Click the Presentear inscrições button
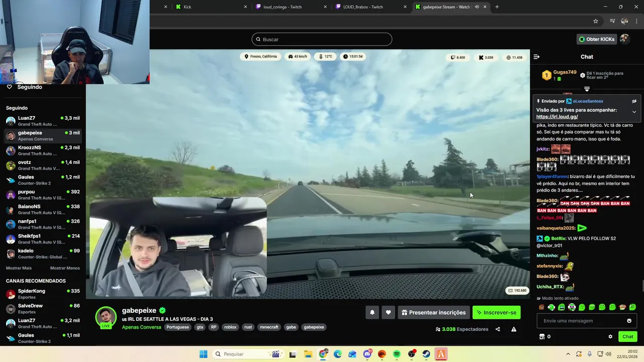Viewport: 644px width, 362px height. click(434, 312)
